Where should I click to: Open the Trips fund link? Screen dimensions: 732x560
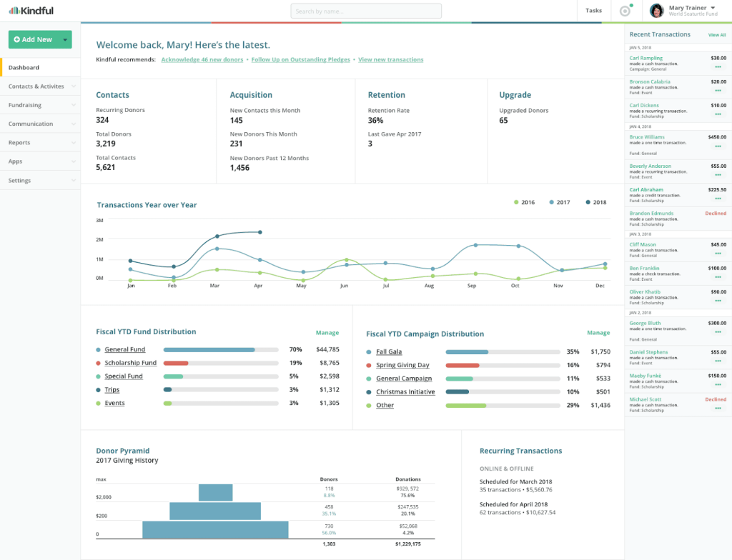112,390
